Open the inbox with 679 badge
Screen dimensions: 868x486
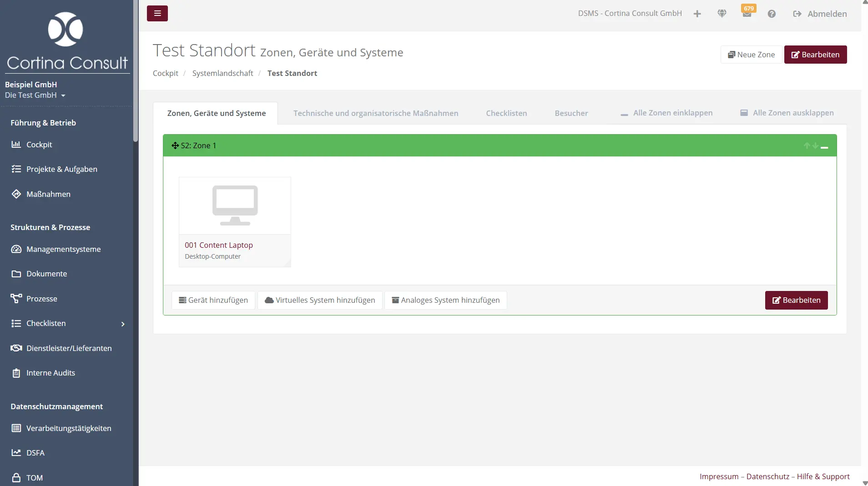point(747,14)
